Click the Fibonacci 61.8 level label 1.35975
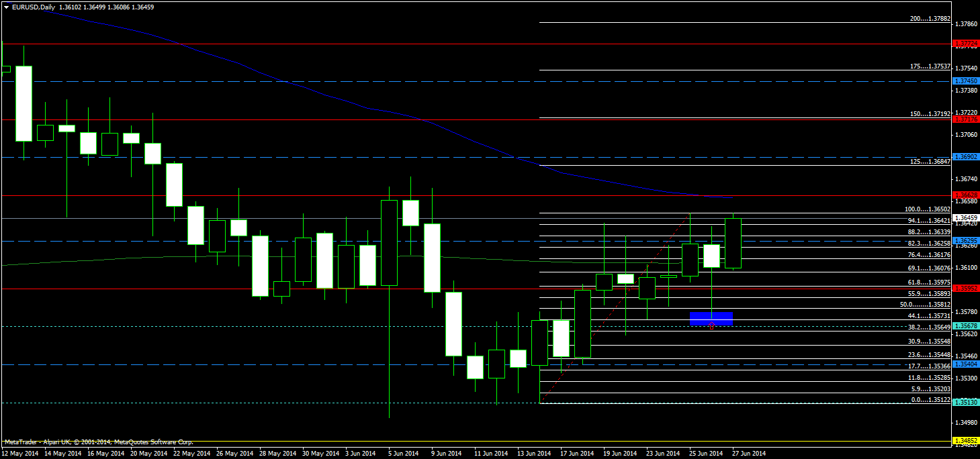Screen dimensions: 980x459 (929, 283)
